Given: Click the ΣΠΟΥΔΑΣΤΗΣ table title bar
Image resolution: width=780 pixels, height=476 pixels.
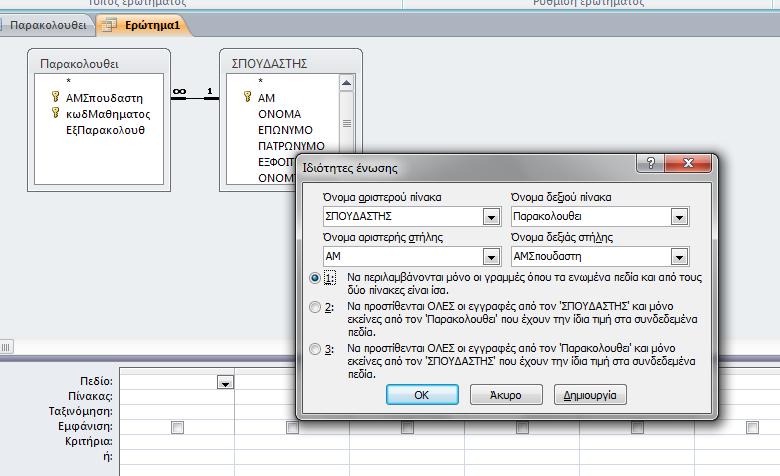Looking at the screenshot, I should click(x=291, y=63).
